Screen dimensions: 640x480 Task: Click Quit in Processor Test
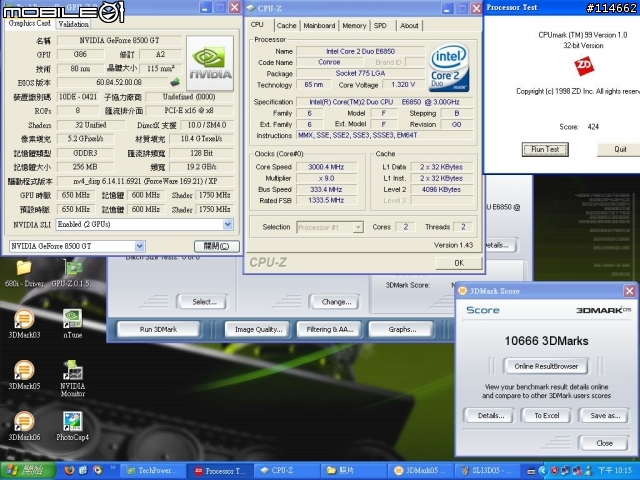(620, 149)
